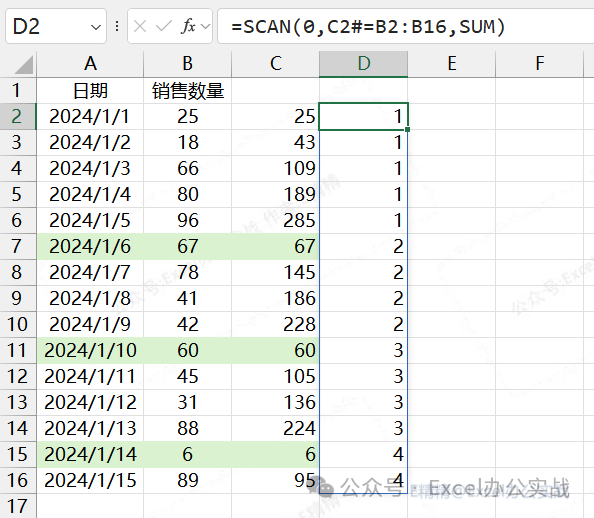
Task: Select the 销售数量 header cell
Action: coord(188,91)
